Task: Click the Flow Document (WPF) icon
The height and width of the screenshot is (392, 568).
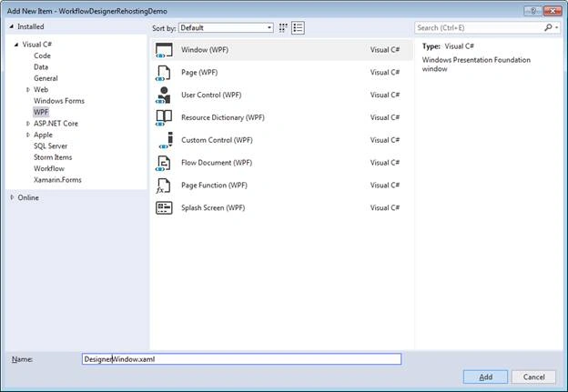Action: 163,163
